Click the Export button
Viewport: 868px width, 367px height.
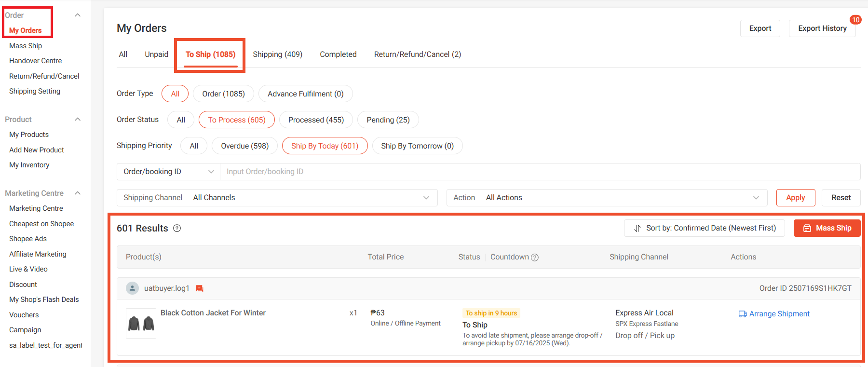pos(760,28)
